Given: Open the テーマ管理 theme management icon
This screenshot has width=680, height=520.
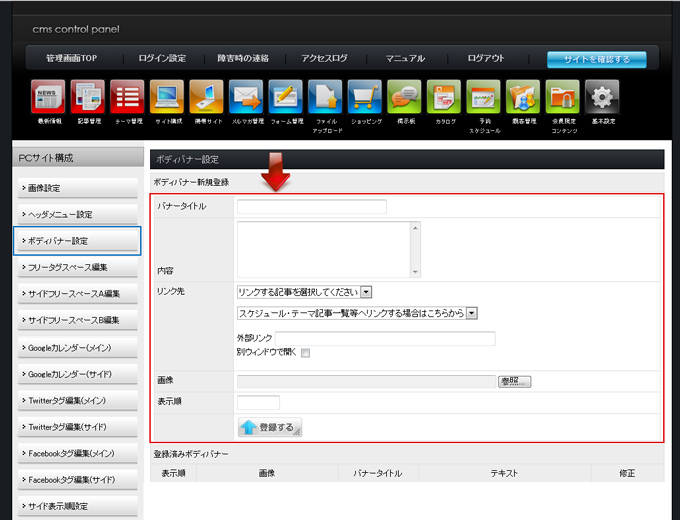Looking at the screenshot, I should coord(127,97).
